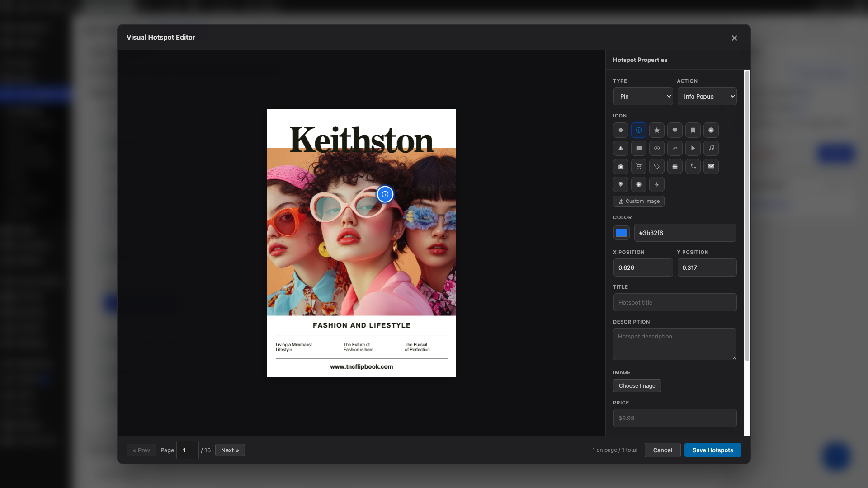868x488 pixels.
Task: Pick the music note hotspot icon
Action: pyautogui.click(x=711, y=148)
